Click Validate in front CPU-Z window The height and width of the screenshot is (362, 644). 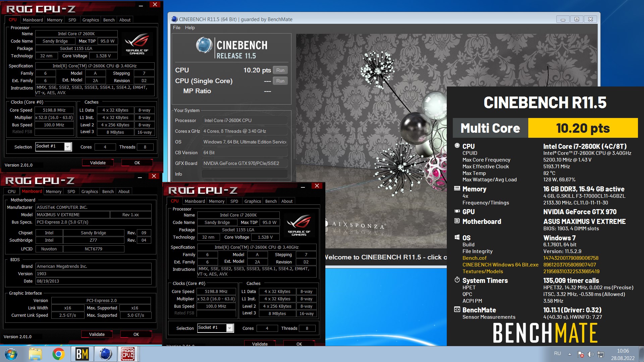pos(260,344)
